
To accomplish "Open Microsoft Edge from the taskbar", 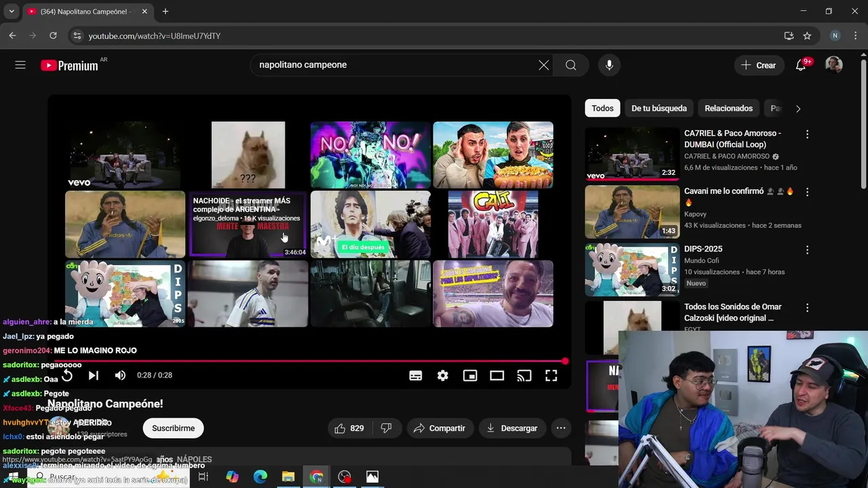I will [260, 476].
